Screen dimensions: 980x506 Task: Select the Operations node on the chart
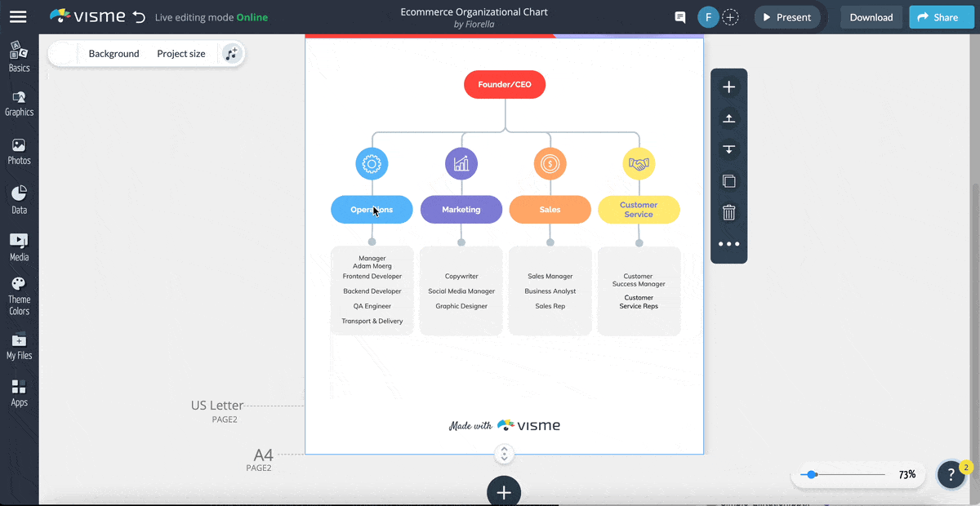tap(372, 209)
